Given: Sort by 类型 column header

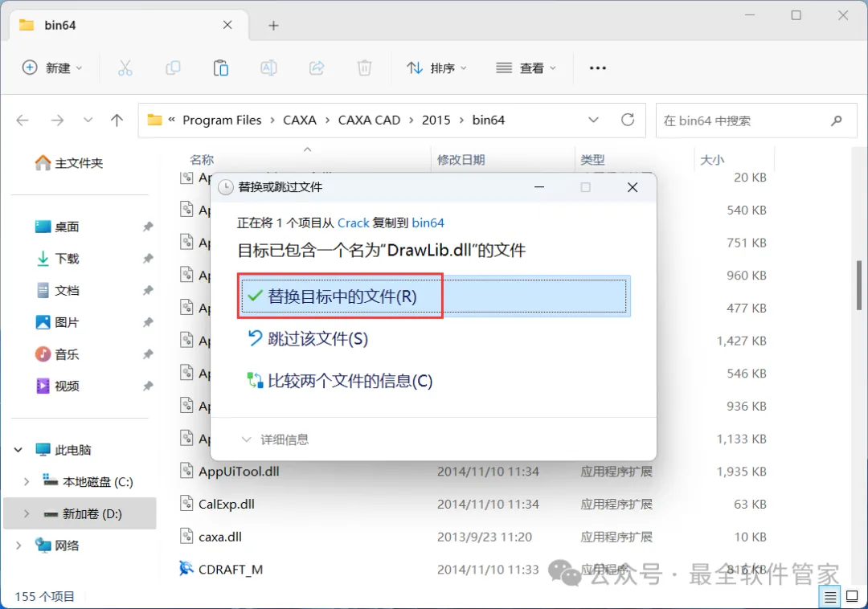Looking at the screenshot, I should (x=593, y=160).
